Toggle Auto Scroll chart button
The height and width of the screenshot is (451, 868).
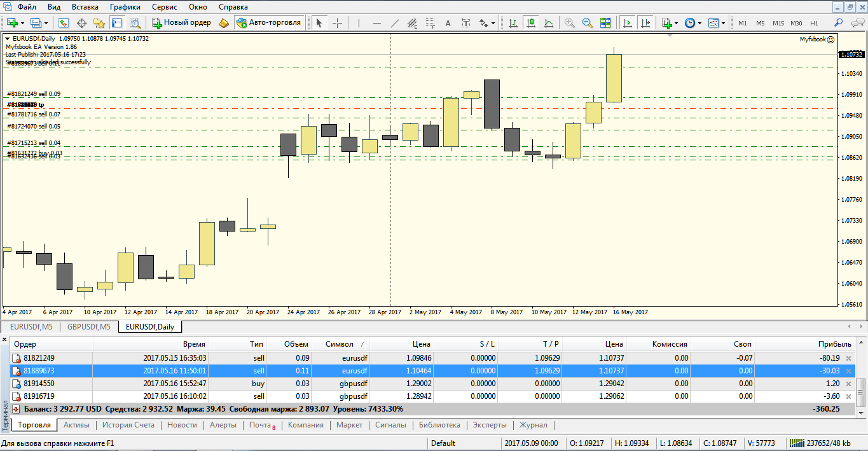(x=628, y=23)
